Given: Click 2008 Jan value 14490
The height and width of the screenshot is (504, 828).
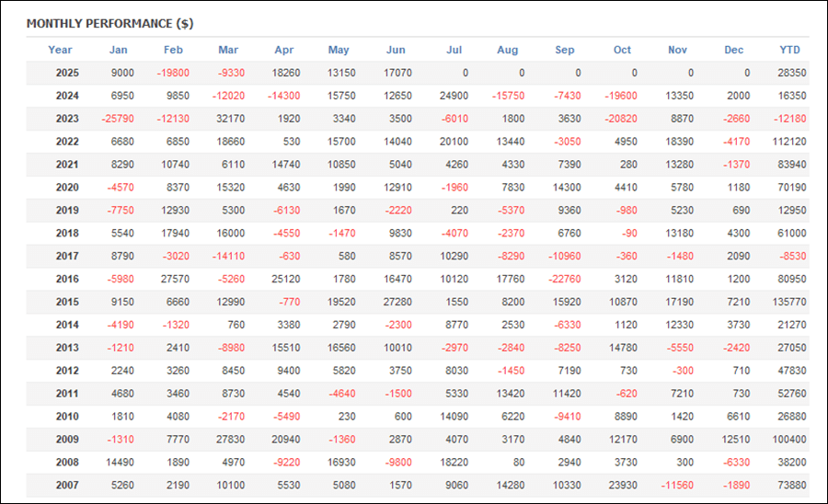Looking at the screenshot, I should click(120, 463).
